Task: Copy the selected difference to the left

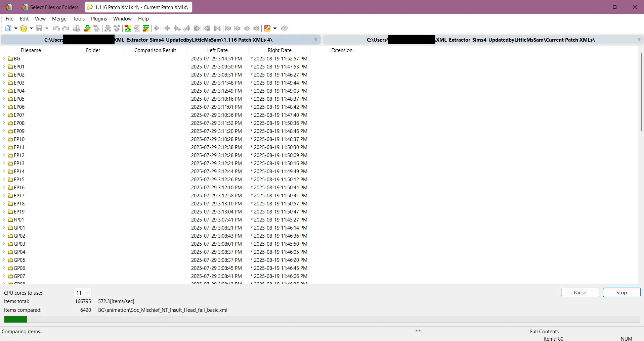Action: 167,29
